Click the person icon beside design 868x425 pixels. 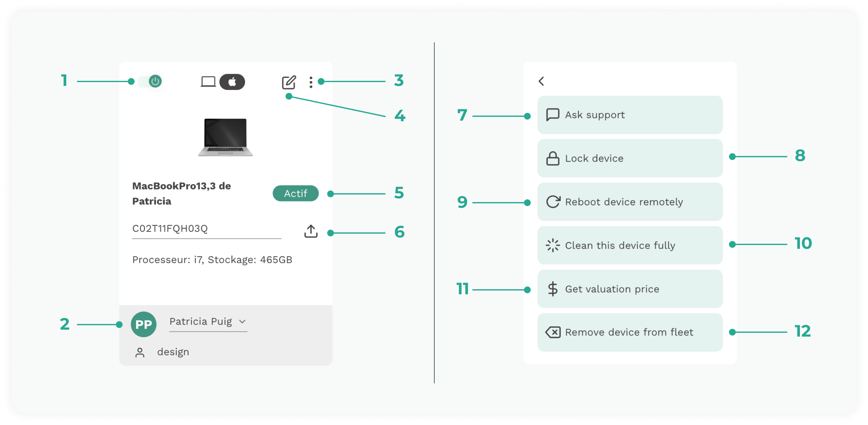[140, 352]
